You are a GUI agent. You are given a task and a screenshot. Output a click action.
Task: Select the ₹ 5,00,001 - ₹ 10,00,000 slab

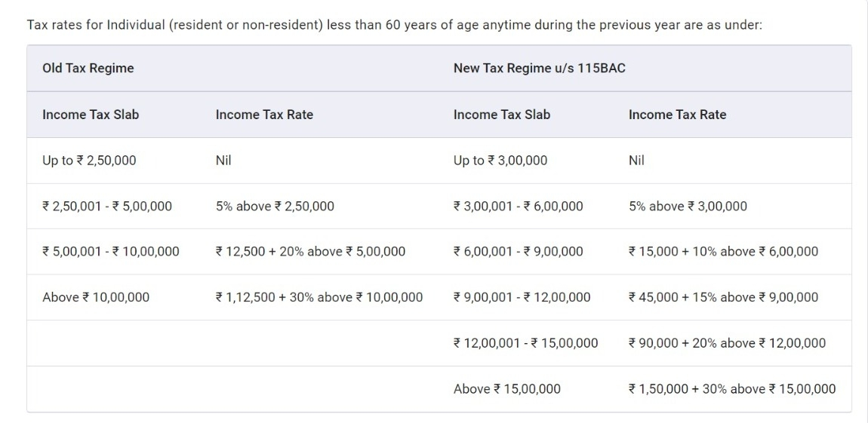click(111, 252)
